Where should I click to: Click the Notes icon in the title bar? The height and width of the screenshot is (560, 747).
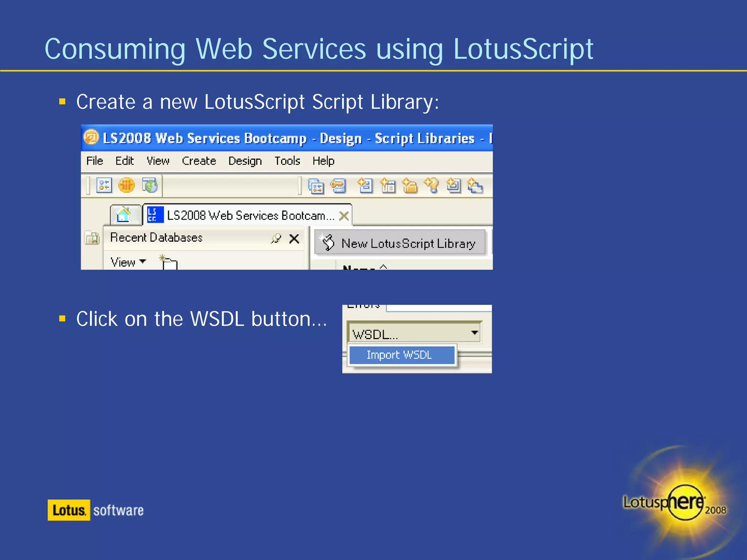click(91, 138)
